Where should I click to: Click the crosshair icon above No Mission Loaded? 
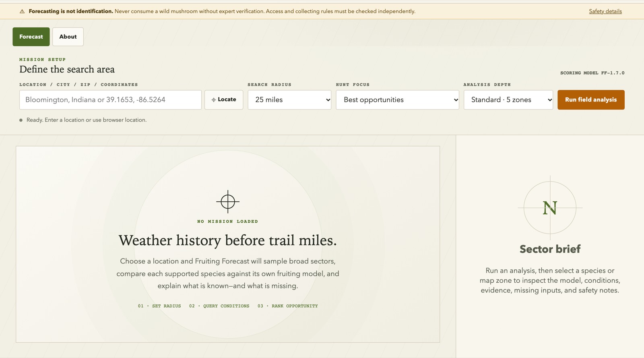pyautogui.click(x=228, y=201)
